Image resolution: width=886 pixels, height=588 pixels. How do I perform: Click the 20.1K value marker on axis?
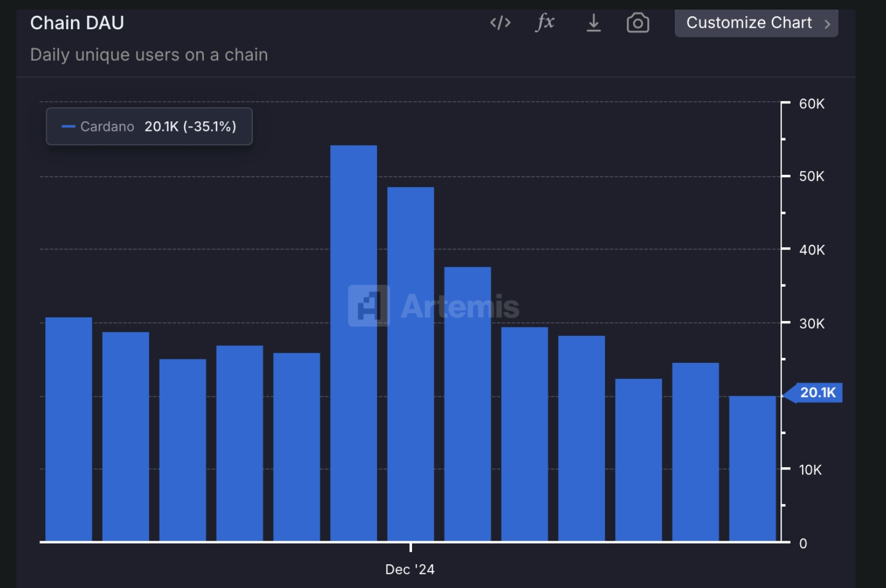coord(813,393)
